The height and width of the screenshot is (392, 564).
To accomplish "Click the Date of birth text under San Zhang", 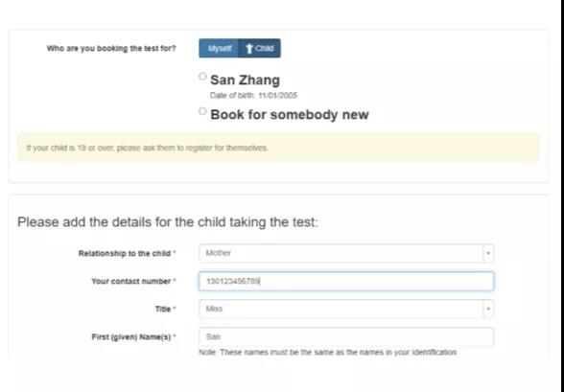I will pos(253,96).
